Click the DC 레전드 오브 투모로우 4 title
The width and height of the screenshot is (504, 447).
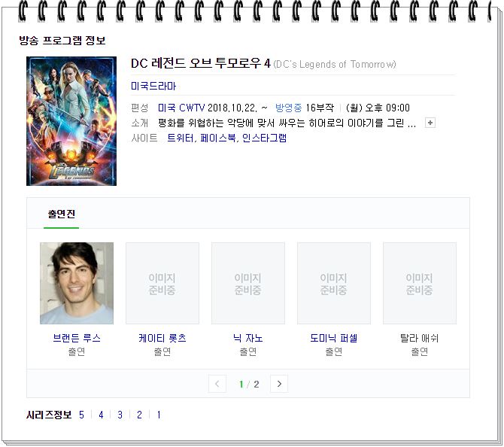coord(201,63)
